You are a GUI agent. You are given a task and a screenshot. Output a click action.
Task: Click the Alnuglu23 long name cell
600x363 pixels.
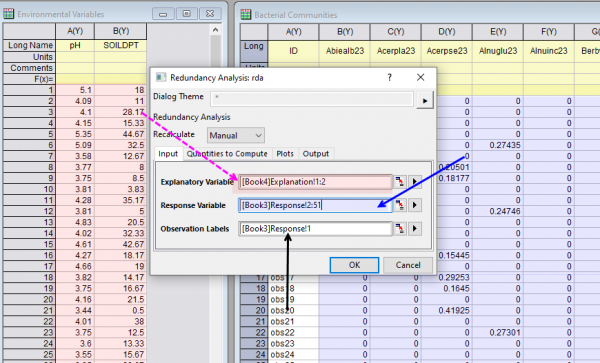pos(498,51)
